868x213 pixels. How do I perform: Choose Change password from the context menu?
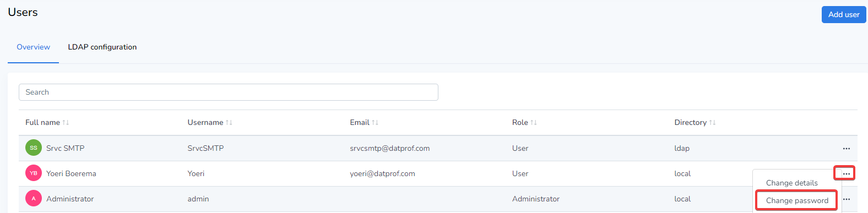(x=797, y=201)
